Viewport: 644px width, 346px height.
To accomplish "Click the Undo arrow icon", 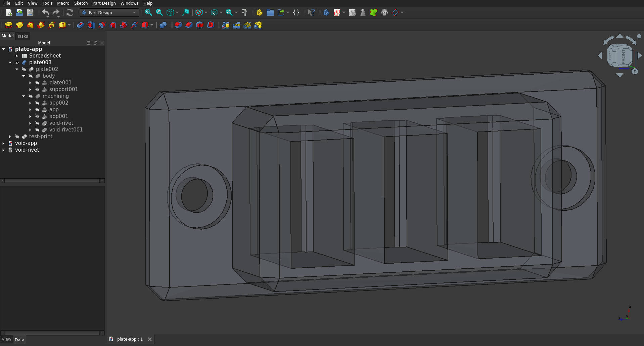I will (45, 13).
